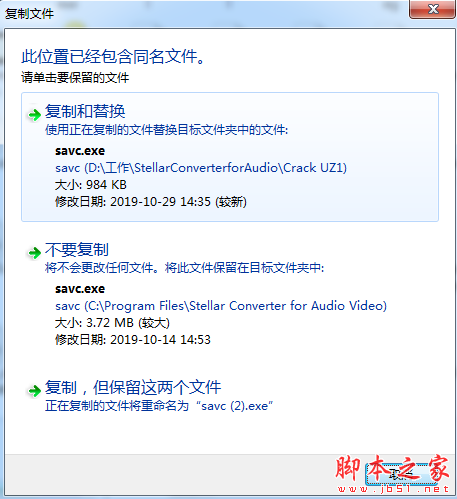Choose the 复制和替换 option title
The height and width of the screenshot is (499, 457).
click(85, 111)
